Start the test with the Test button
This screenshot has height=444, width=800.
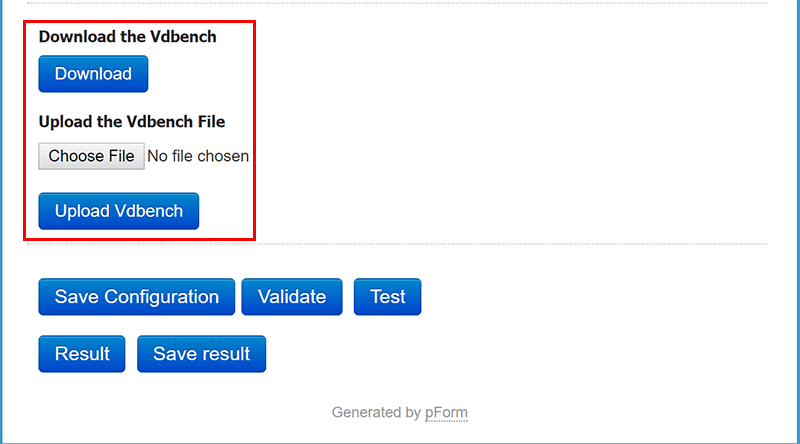pos(388,297)
